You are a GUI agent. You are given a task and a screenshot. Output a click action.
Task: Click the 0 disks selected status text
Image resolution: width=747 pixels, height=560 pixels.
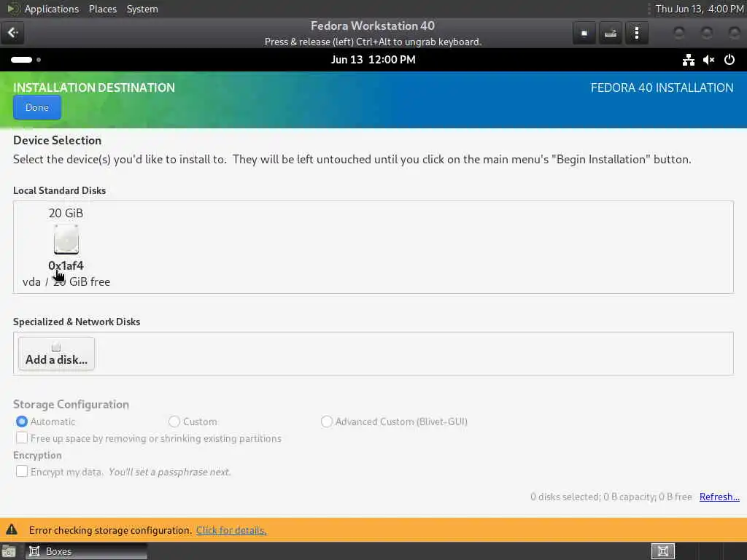[611, 497]
